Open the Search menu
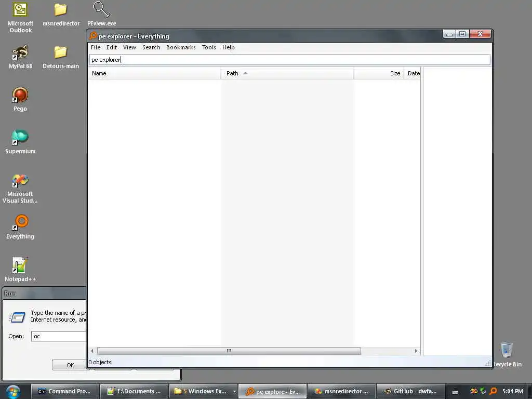The height and width of the screenshot is (399, 532). [151, 47]
